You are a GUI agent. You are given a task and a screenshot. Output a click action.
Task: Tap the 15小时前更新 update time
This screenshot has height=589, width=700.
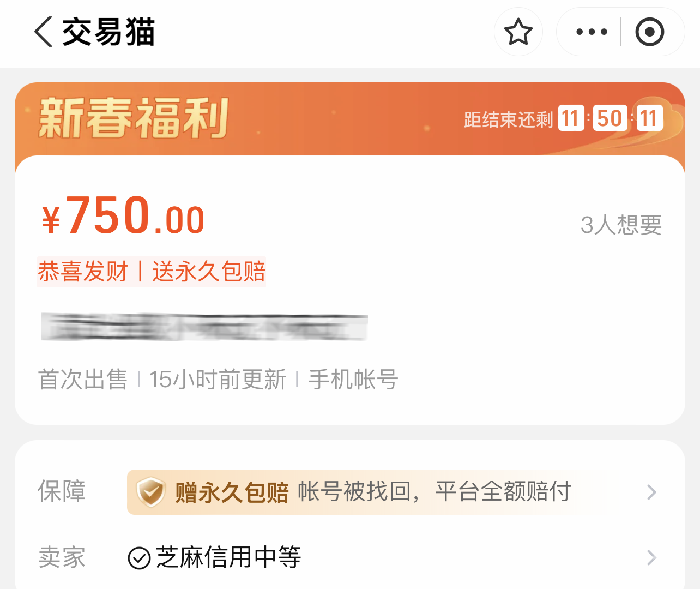218,379
